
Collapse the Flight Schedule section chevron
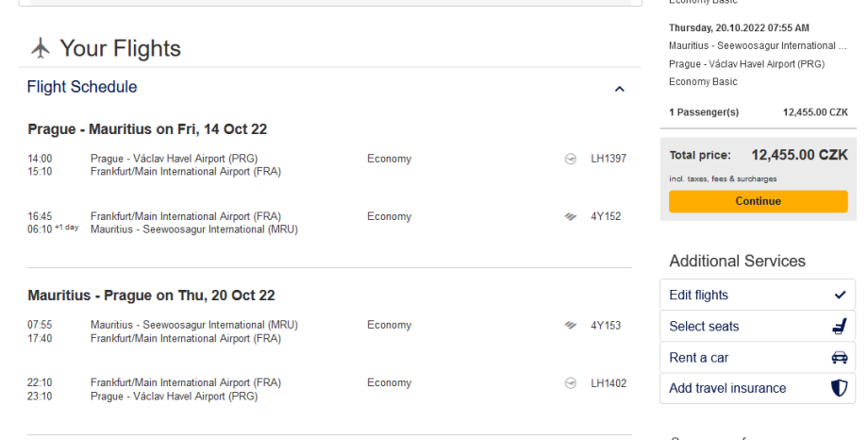tap(620, 89)
